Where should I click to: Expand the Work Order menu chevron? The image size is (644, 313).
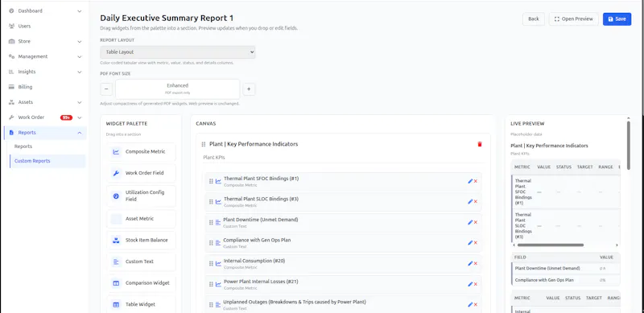(79, 117)
